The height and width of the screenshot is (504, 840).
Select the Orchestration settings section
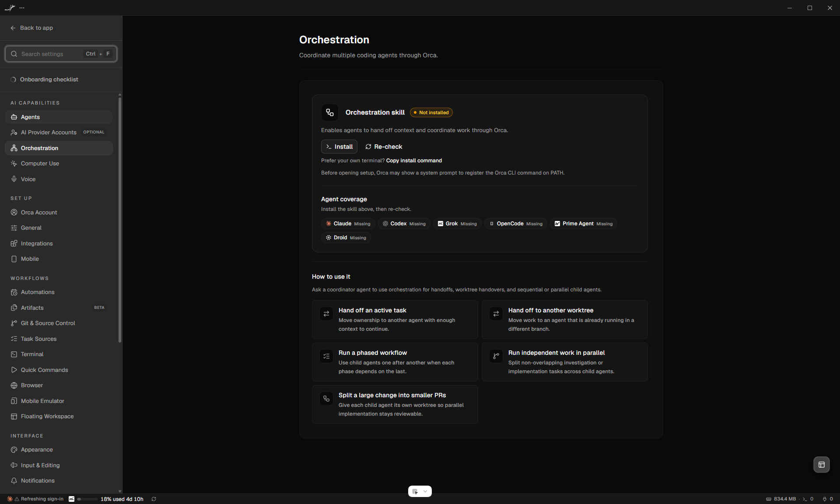tap(59, 148)
